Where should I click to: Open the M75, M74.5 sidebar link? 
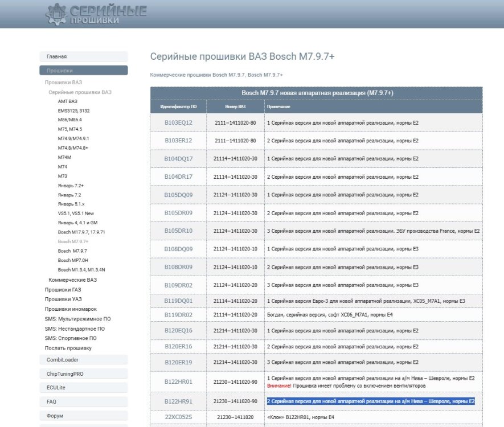point(69,129)
